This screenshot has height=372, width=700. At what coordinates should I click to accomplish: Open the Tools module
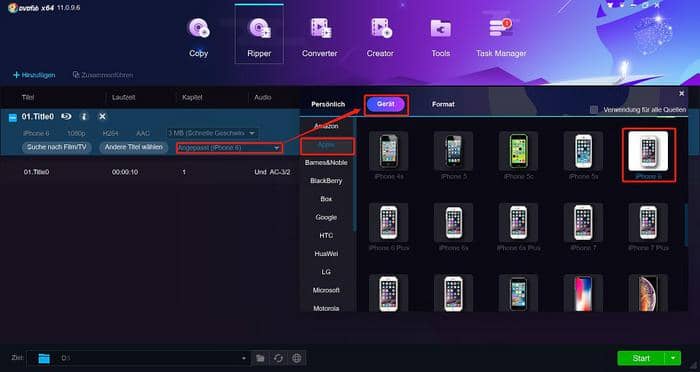point(441,38)
